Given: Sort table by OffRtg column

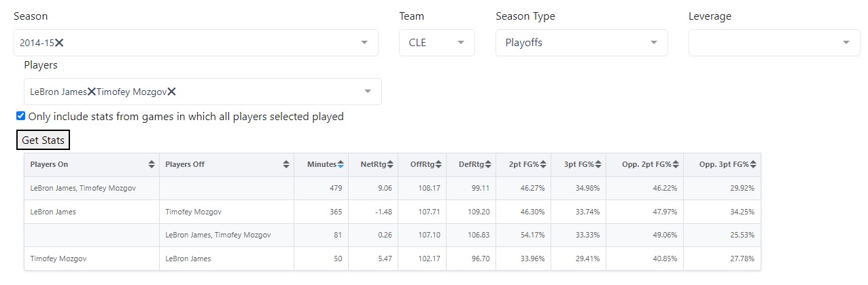Looking at the screenshot, I should coord(439,165).
